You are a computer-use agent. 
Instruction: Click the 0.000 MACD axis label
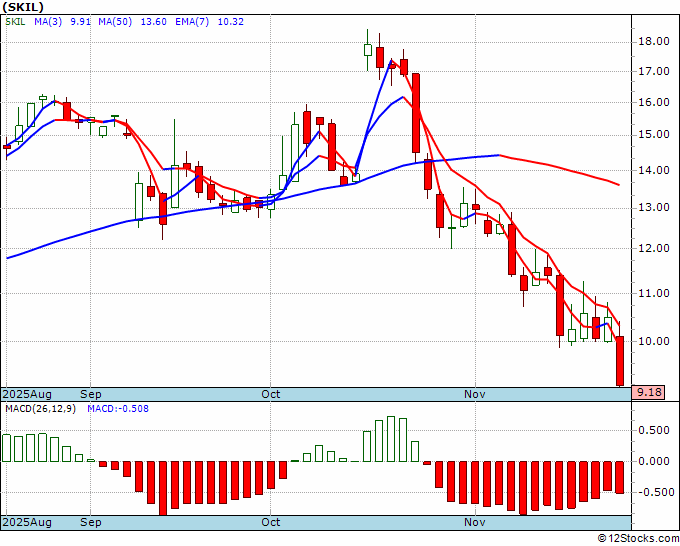pyautogui.click(x=656, y=461)
